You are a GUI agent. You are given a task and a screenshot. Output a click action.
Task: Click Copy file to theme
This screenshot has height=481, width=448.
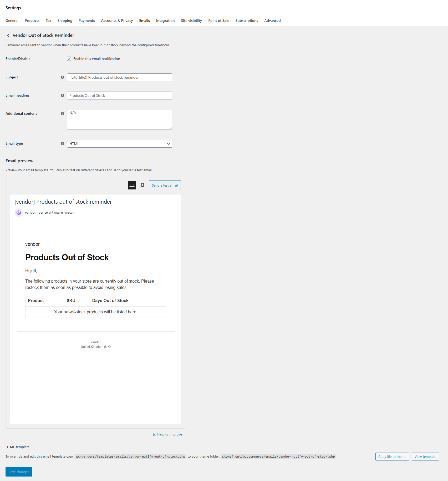click(392, 456)
